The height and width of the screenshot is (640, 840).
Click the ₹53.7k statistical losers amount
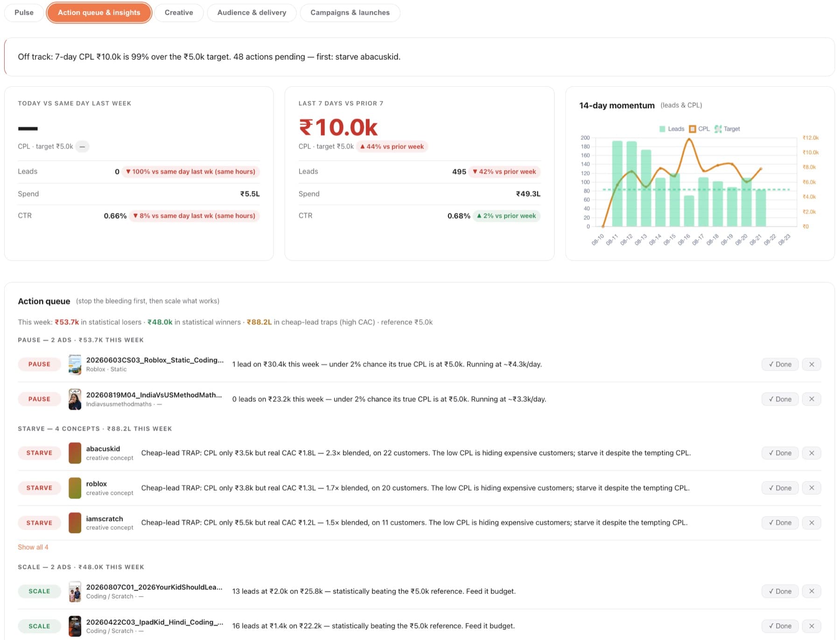pyautogui.click(x=67, y=322)
